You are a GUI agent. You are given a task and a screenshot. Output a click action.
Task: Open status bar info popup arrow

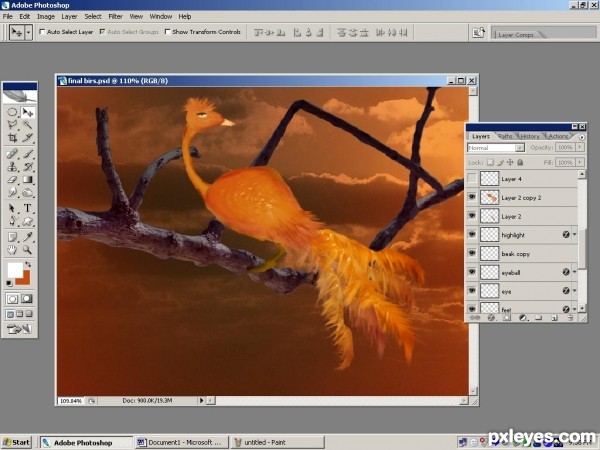(201, 401)
